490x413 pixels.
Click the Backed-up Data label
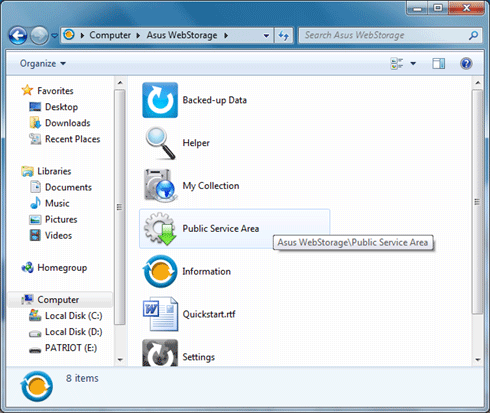pos(215,100)
